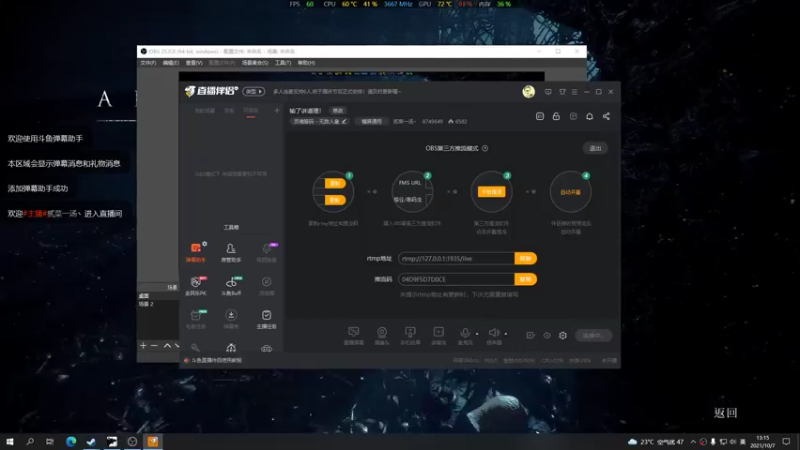
Task: Click the user avatar in title bar
Action: pos(529,91)
